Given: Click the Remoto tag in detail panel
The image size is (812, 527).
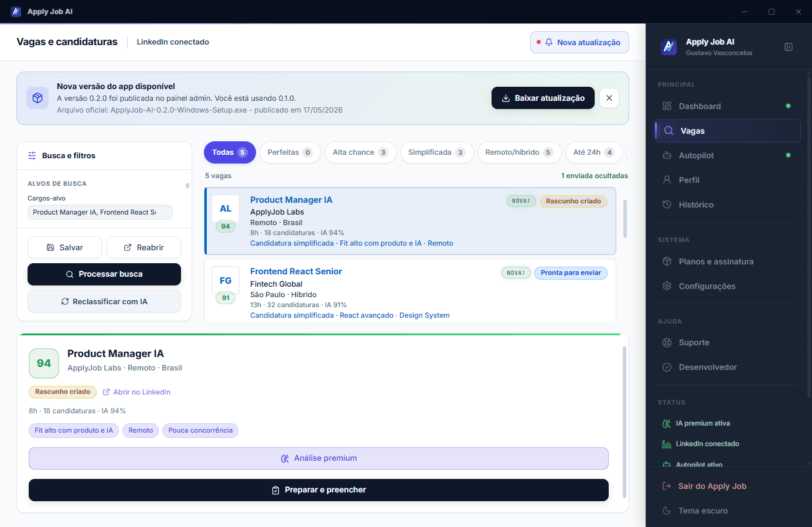Looking at the screenshot, I should 141,430.
